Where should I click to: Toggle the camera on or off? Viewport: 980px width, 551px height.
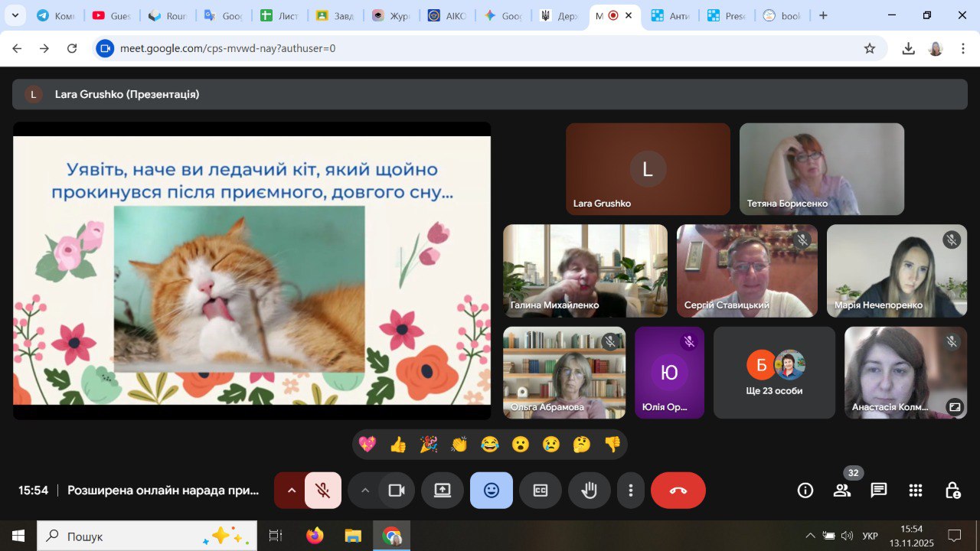397,491
